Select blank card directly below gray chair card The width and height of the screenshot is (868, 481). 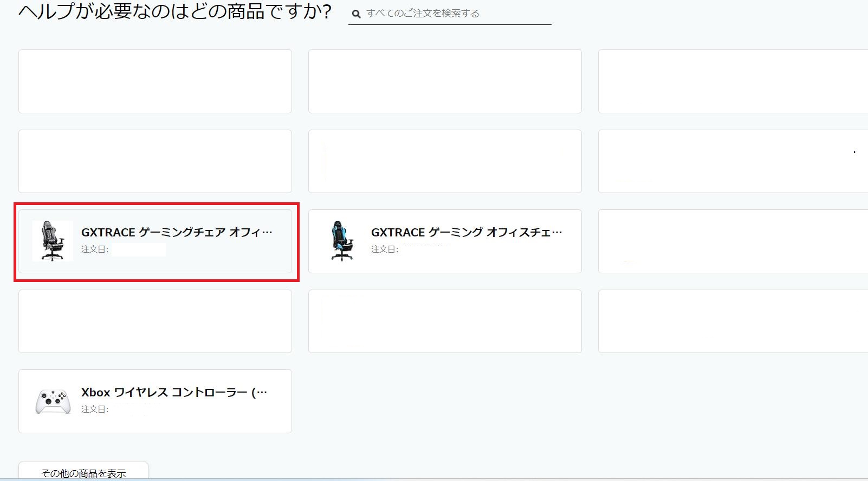tap(155, 321)
